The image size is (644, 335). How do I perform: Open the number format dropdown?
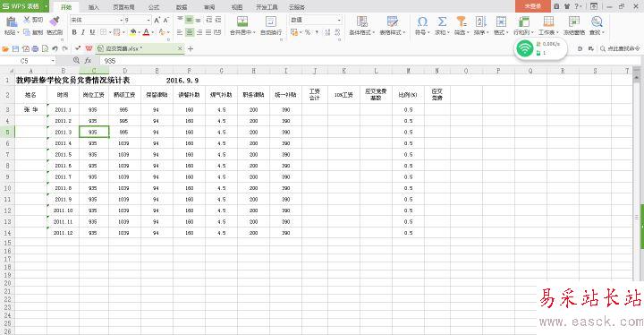pyautogui.click(x=339, y=21)
